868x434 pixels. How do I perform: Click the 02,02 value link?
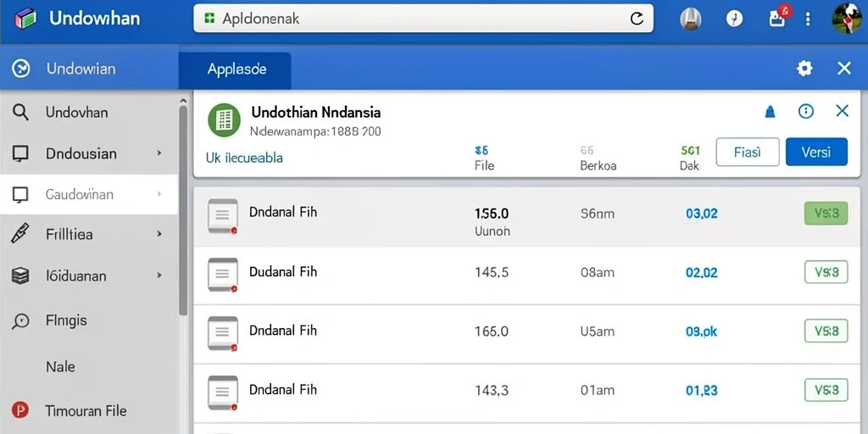[701, 272]
